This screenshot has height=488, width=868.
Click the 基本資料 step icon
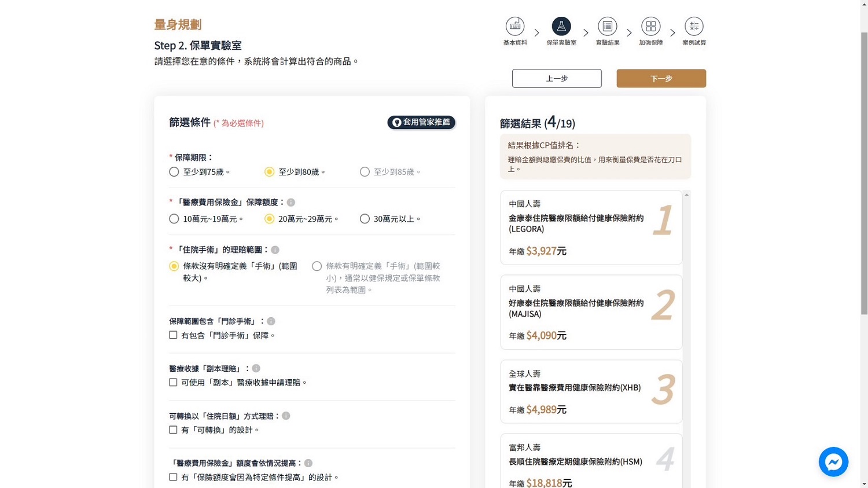[x=514, y=27]
